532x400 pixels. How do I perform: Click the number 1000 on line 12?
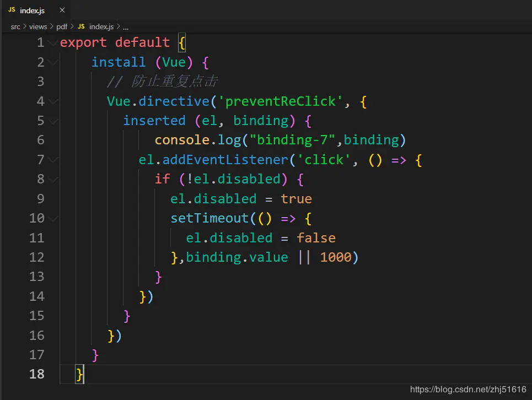[336, 257]
